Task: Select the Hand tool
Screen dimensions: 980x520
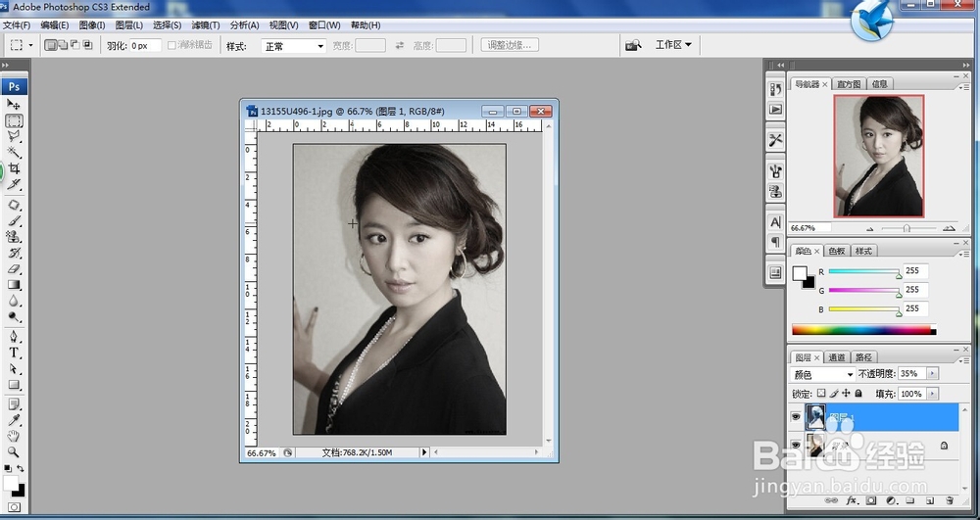Action: pyautogui.click(x=14, y=437)
